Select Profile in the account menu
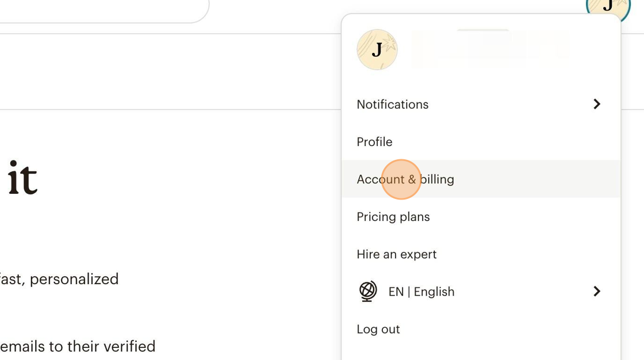 (374, 141)
